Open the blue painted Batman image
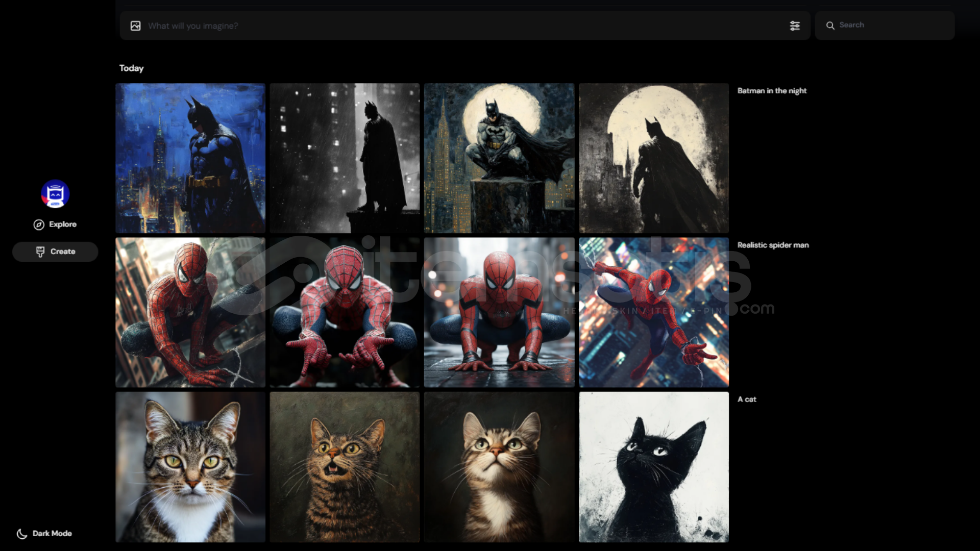 point(190,158)
